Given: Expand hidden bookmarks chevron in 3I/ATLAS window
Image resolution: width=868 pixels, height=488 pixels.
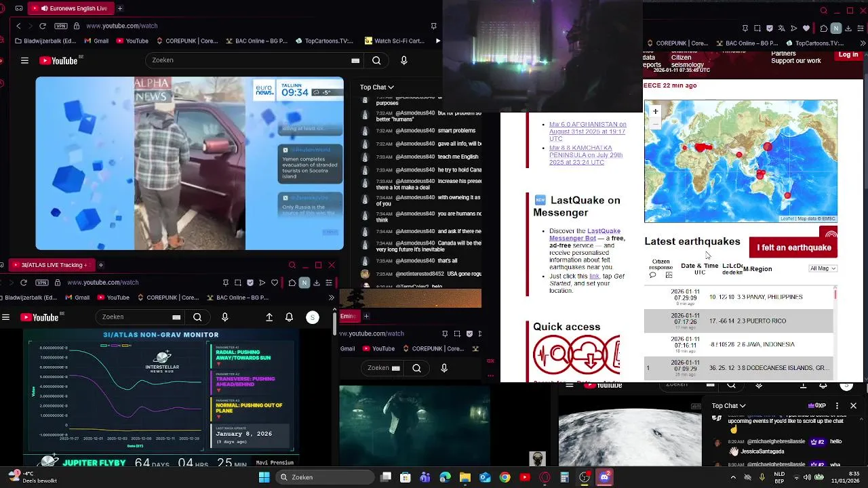Looking at the screenshot, I should pyautogui.click(x=332, y=298).
